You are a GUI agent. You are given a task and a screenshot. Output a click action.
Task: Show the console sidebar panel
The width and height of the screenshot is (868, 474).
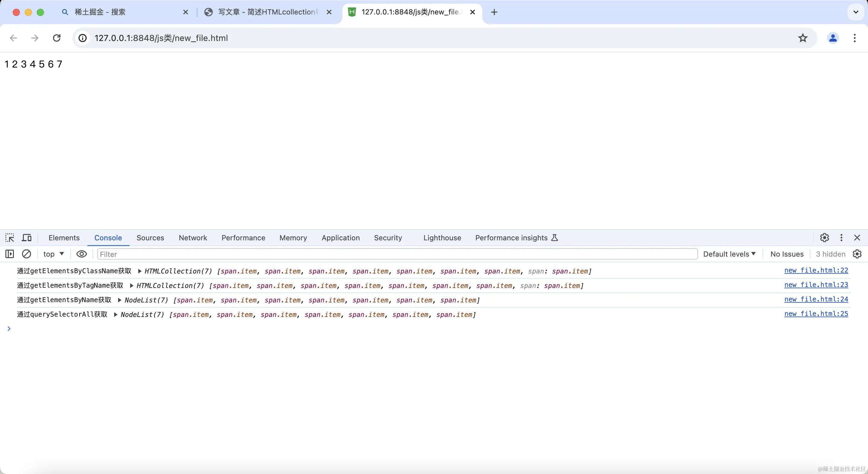coord(10,254)
